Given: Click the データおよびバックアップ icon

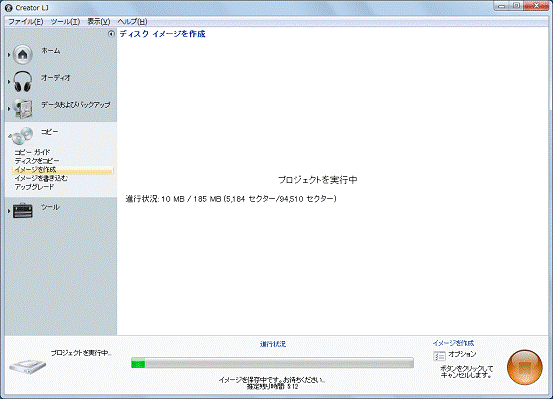Looking at the screenshot, I should tap(23, 108).
